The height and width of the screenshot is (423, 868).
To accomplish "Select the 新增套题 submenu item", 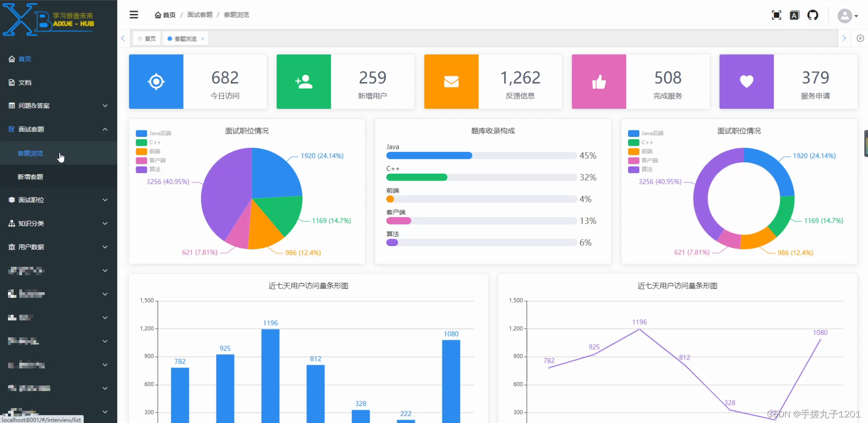I will point(58,177).
